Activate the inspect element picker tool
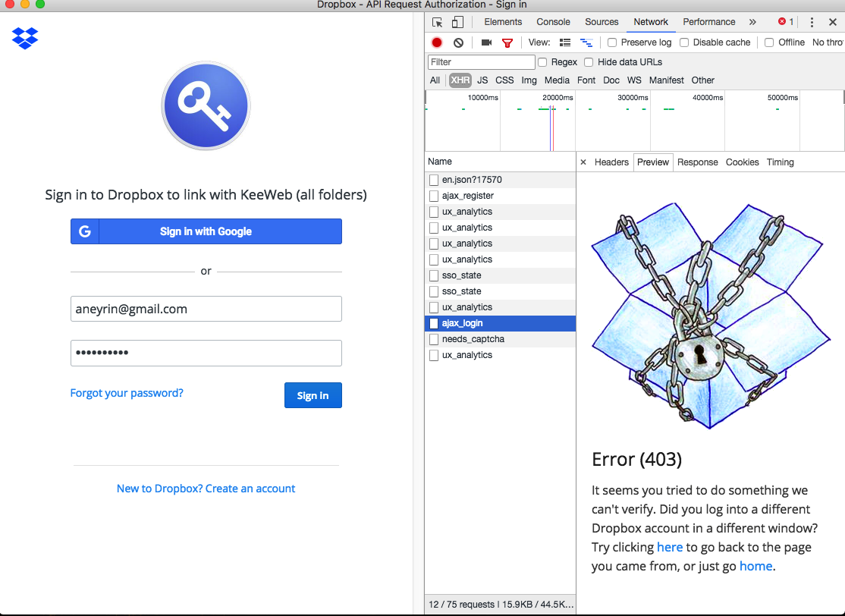This screenshot has height=616, width=845. [436, 21]
